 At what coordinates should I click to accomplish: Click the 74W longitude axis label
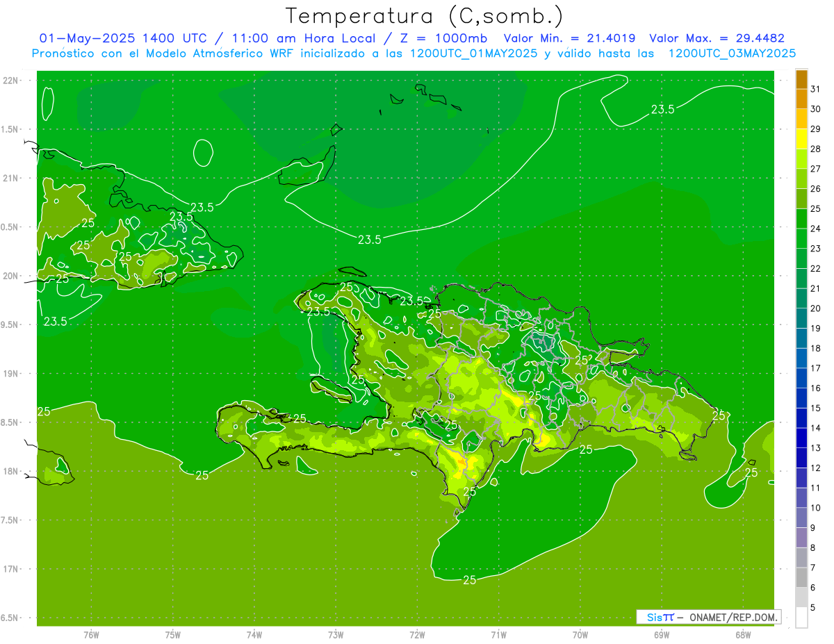point(254,635)
